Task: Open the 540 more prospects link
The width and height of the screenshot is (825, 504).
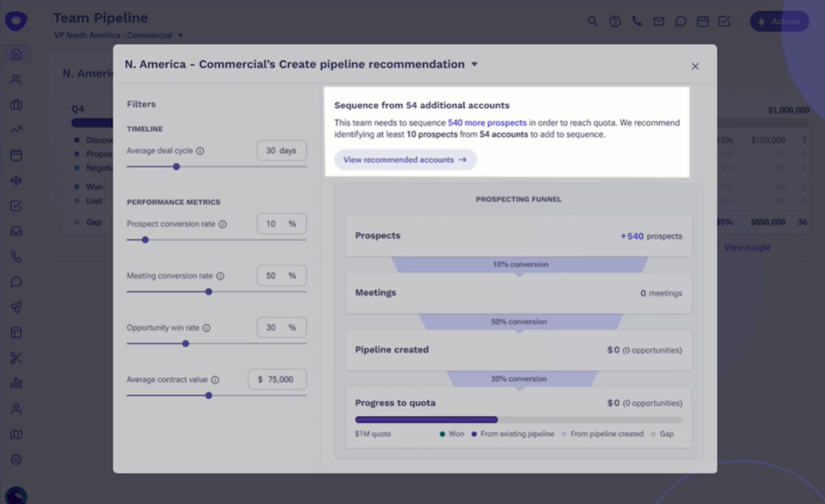Action: coord(486,122)
